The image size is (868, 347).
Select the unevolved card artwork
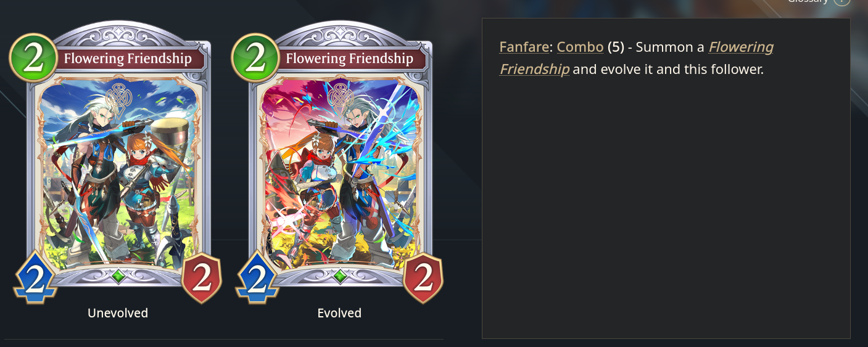pyautogui.click(x=118, y=173)
